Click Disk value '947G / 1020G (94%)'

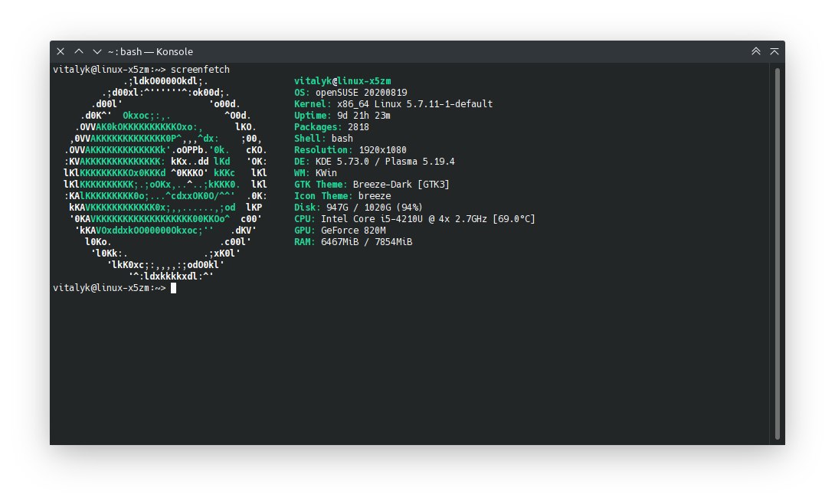pyautogui.click(x=375, y=208)
